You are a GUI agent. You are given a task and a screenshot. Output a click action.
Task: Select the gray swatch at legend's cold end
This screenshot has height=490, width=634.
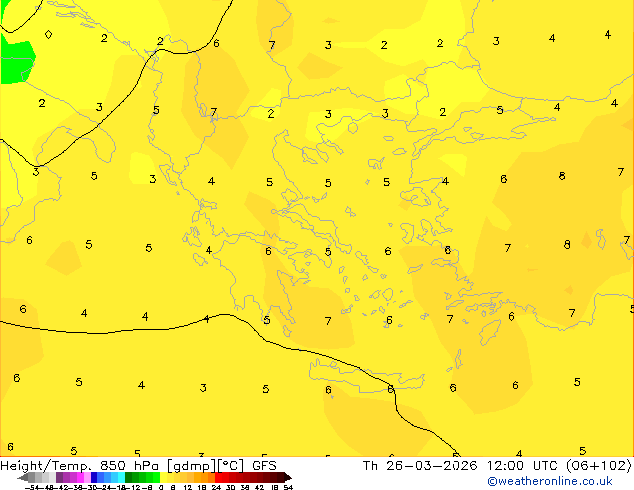tap(31, 477)
